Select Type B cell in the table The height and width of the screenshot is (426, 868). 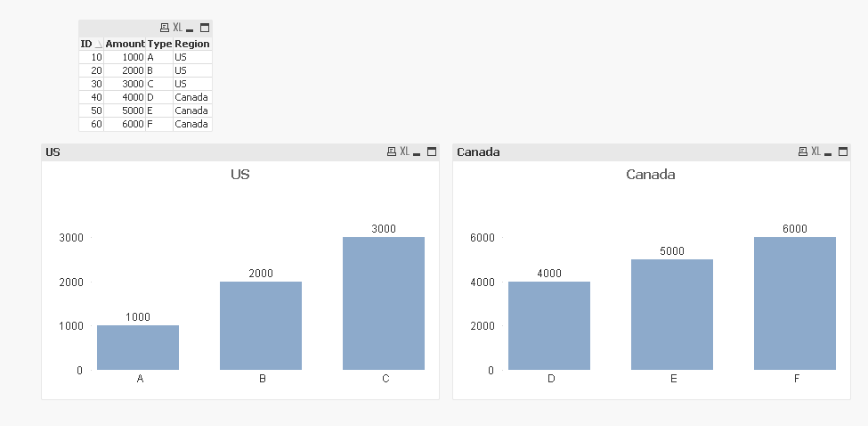pos(158,70)
